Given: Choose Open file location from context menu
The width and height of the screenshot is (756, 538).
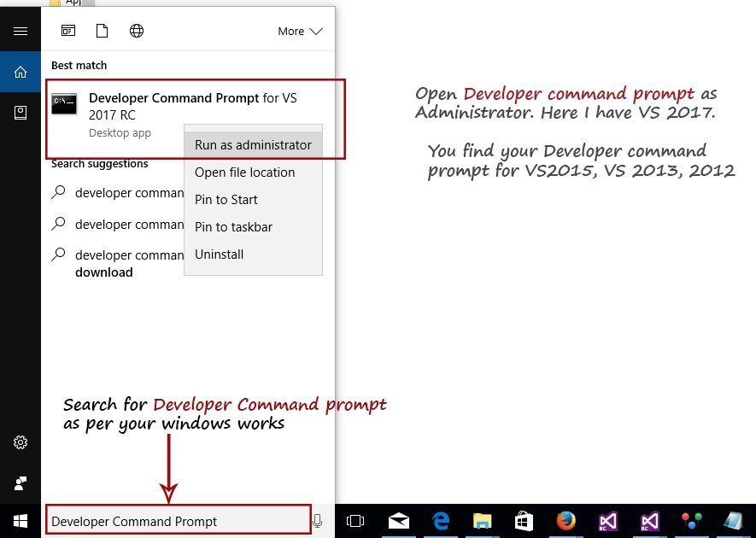Looking at the screenshot, I should point(253,173).
